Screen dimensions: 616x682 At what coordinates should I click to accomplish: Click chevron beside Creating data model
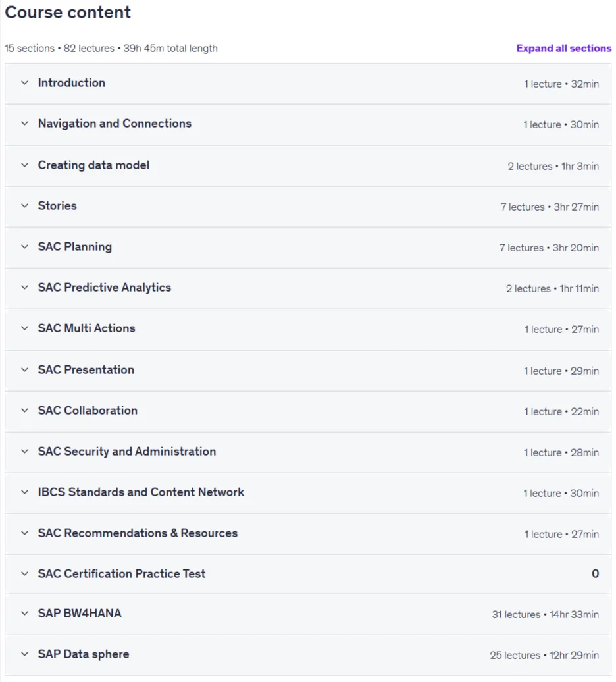25,165
